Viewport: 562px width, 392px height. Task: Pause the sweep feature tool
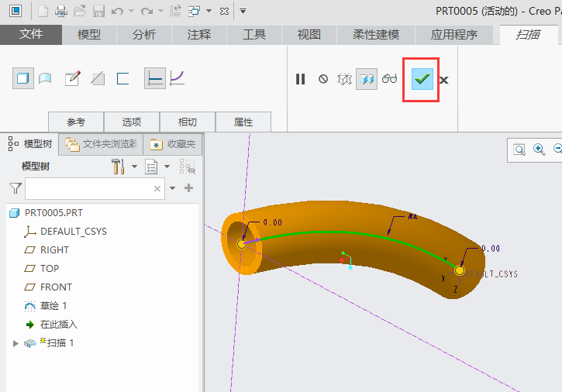(301, 79)
